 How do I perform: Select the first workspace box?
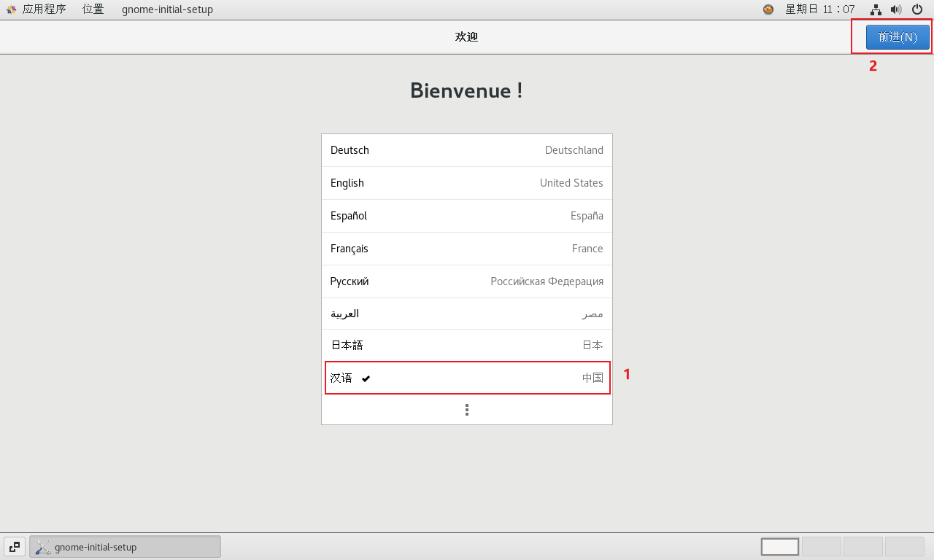tap(780, 547)
